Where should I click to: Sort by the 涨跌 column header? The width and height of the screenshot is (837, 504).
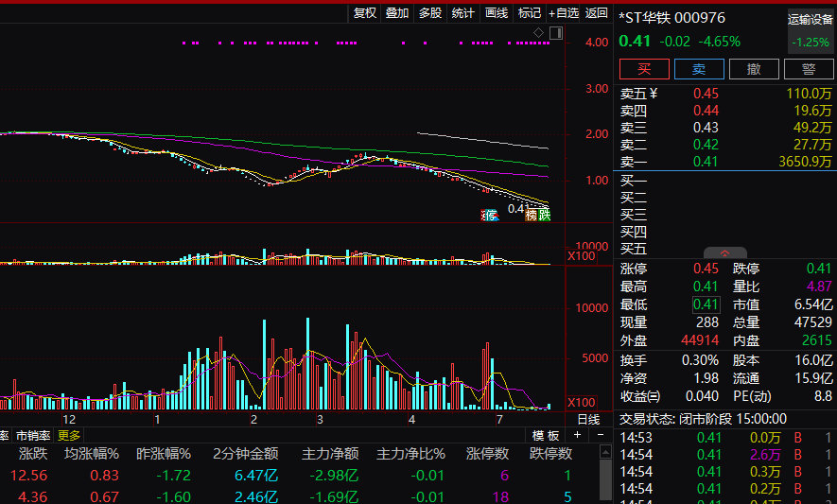(x=33, y=454)
